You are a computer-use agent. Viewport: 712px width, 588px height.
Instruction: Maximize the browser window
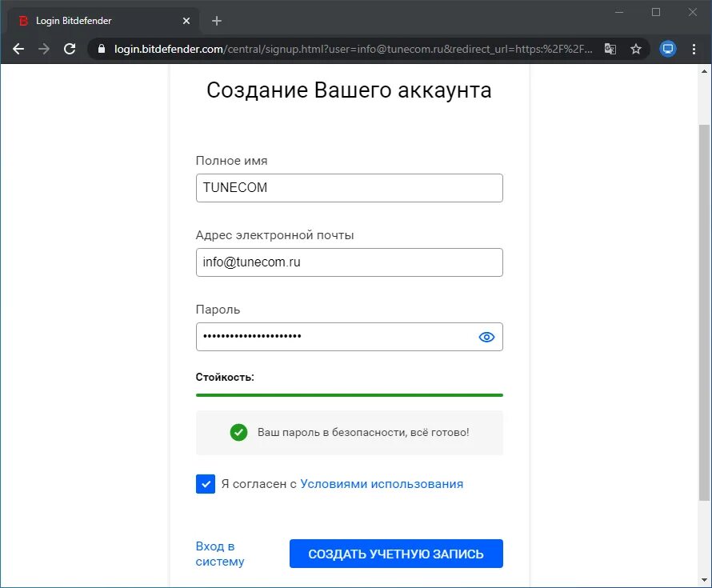click(x=656, y=12)
